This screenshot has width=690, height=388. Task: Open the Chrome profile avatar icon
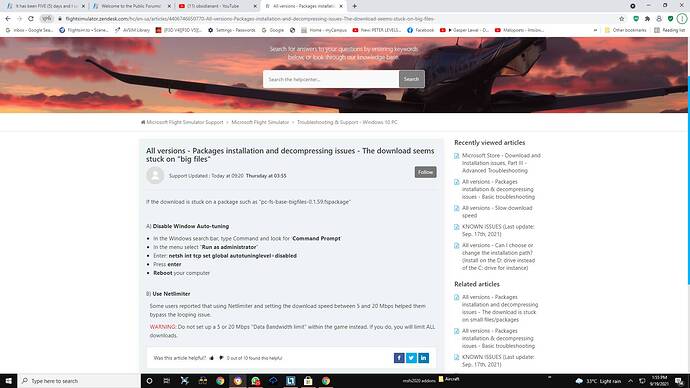(x=659, y=18)
